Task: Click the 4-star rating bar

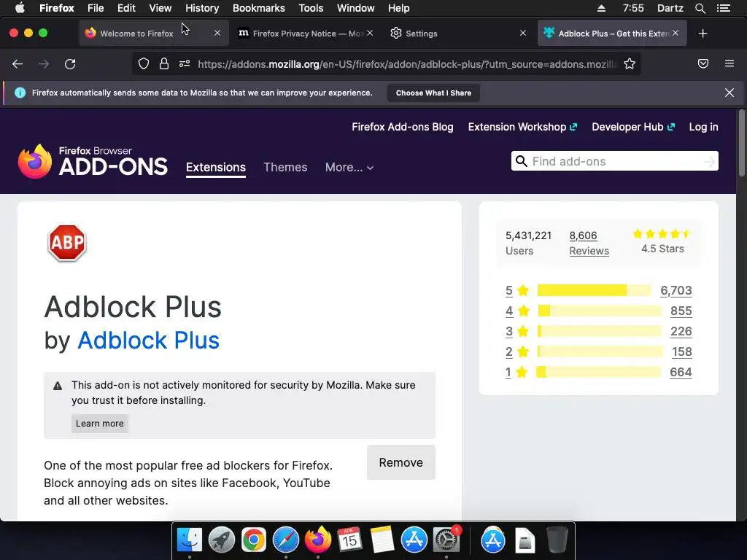Action: point(600,311)
